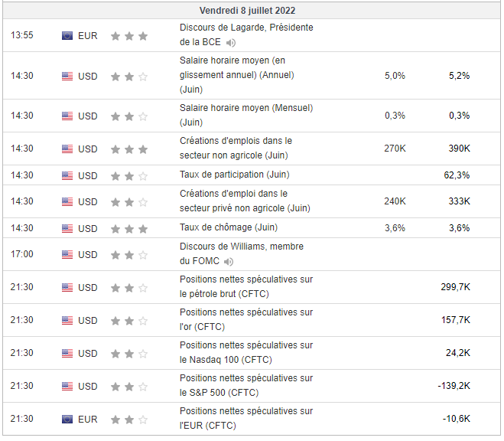Image resolution: width=504 pixels, height=441 pixels.
Task: Open the Taux de chômage (Juin) link
Action: point(228,227)
